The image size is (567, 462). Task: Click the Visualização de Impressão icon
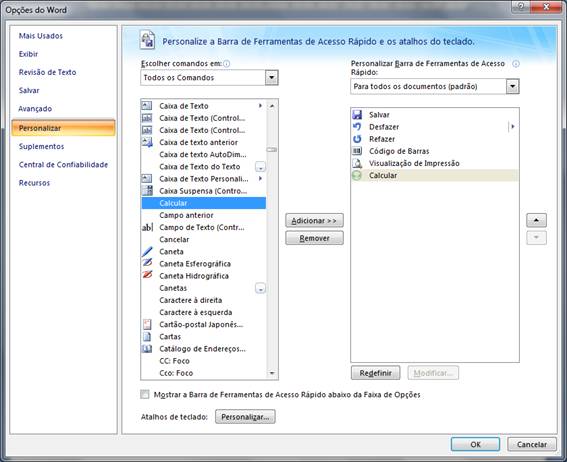357,163
